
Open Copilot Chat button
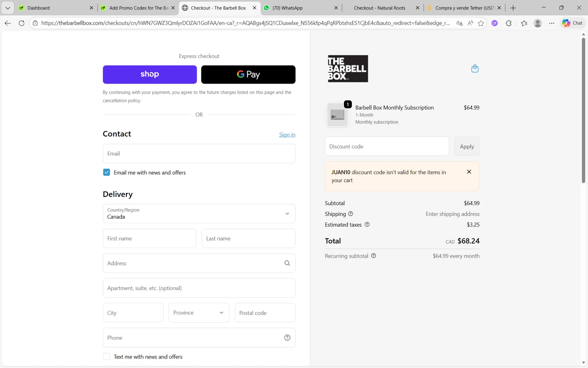pyautogui.click(x=572, y=23)
